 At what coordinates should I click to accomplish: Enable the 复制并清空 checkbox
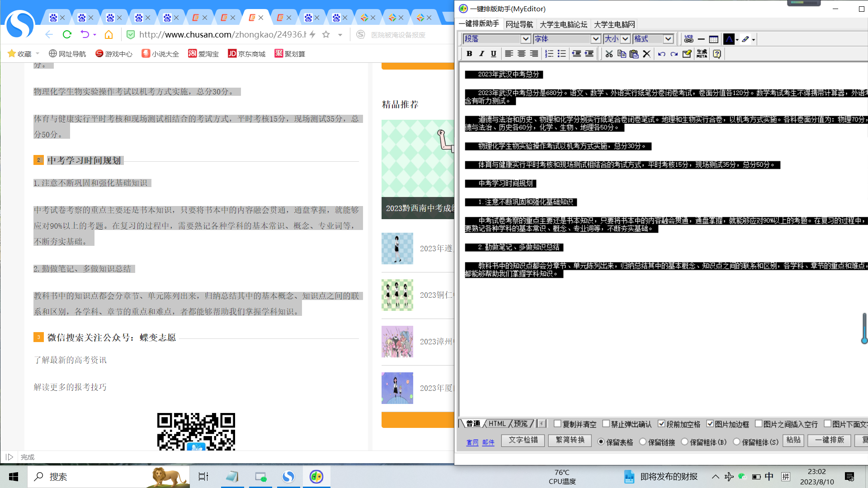(x=557, y=424)
